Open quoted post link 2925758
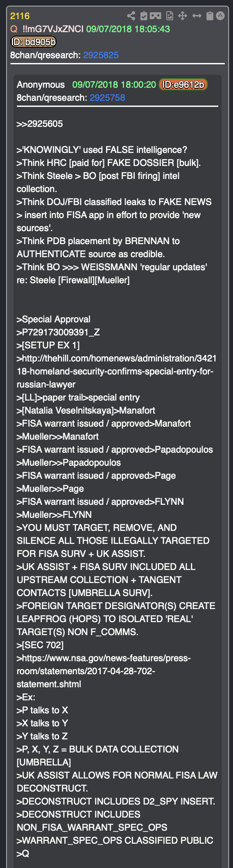Viewport: 233px width, 868px height. tap(107, 98)
